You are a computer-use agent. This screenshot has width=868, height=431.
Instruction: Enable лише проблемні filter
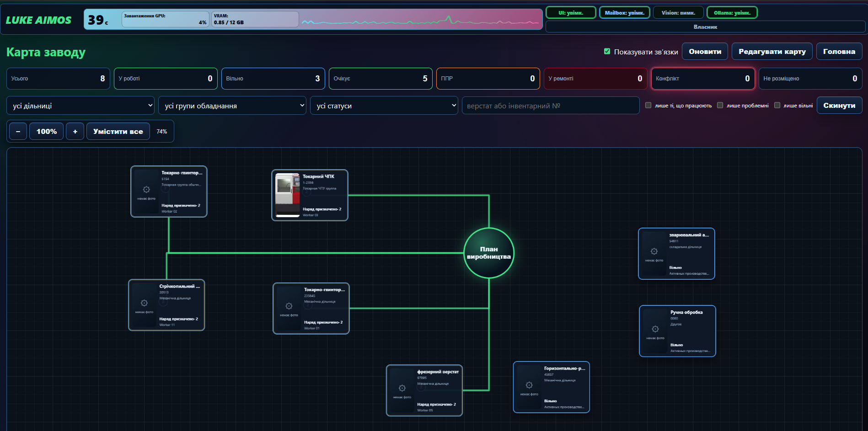[720, 105]
